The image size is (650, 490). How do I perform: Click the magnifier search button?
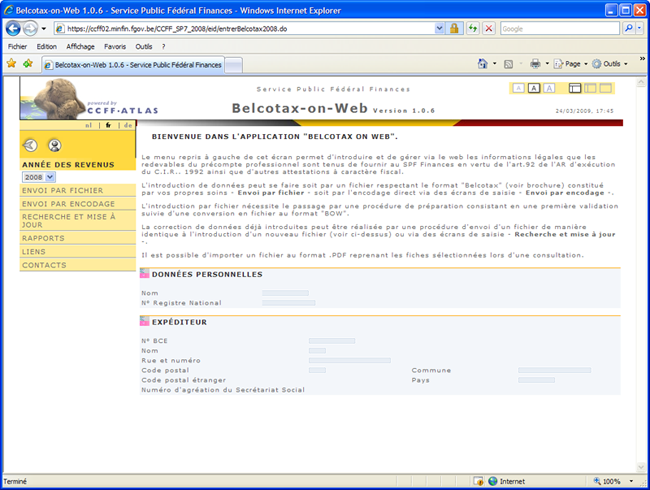click(x=628, y=29)
